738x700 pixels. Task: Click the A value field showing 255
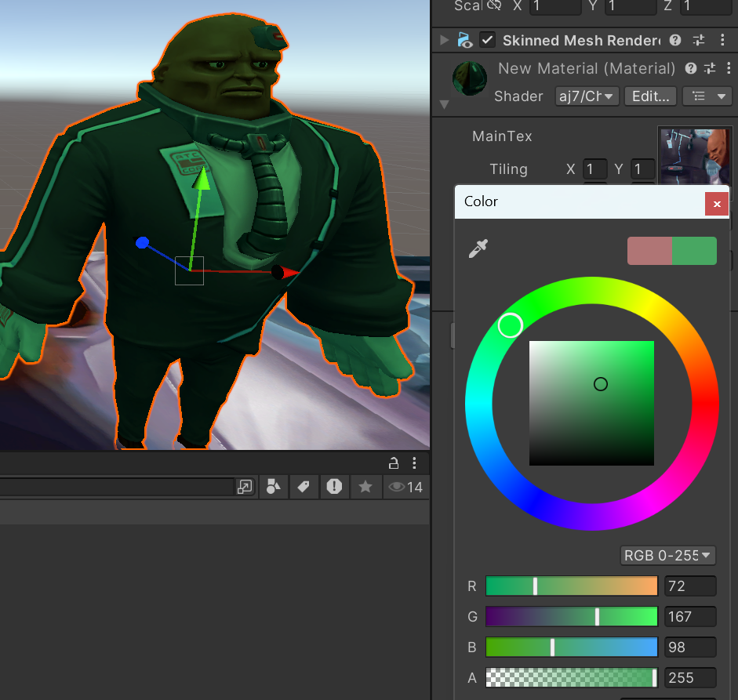pyautogui.click(x=690, y=678)
